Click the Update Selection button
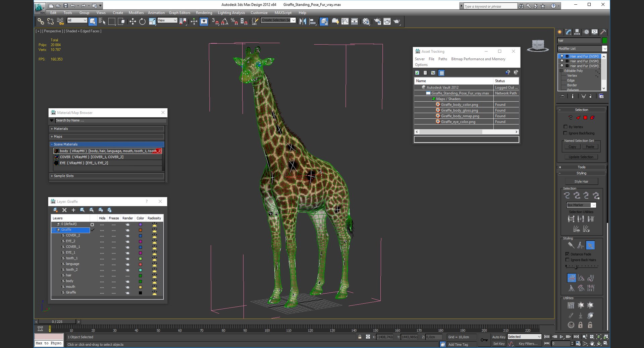The width and height of the screenshot is (644, 348). (x=581, y=157)
